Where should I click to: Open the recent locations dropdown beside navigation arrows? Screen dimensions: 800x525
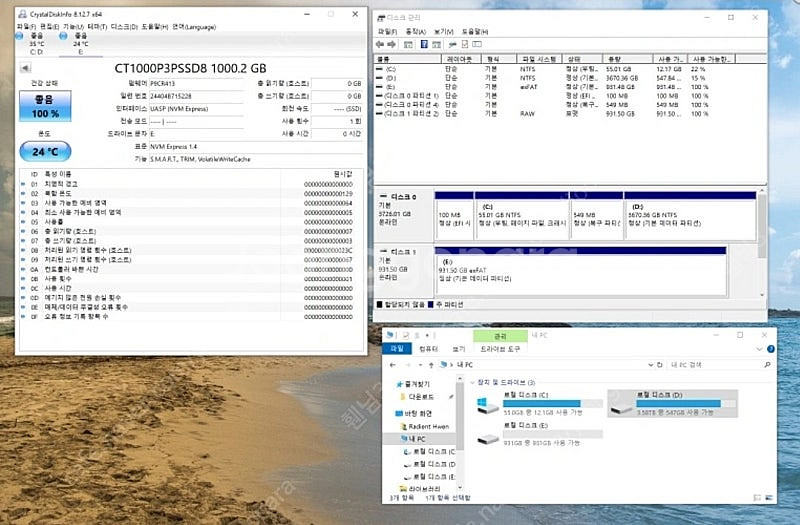(420, 365)
